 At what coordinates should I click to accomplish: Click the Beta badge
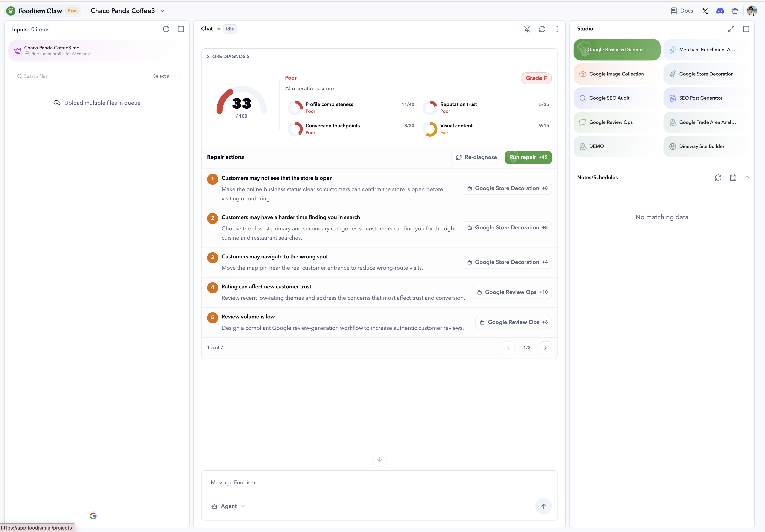(72, 11)
